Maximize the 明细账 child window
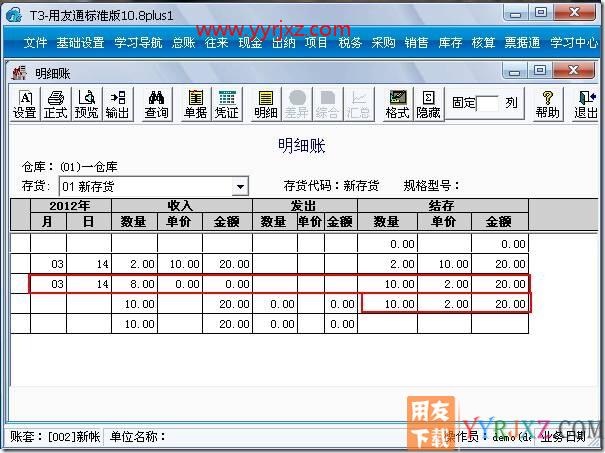 click(x=540, y=71)
